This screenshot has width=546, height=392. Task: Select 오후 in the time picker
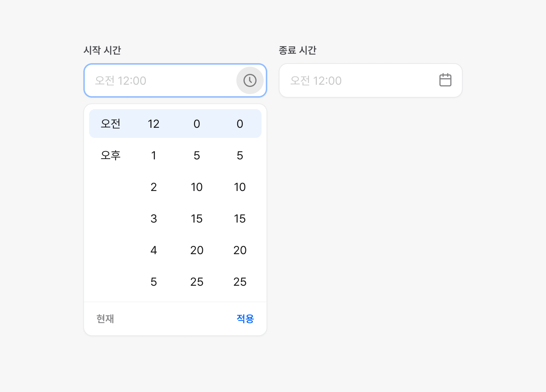click(111, 155)
